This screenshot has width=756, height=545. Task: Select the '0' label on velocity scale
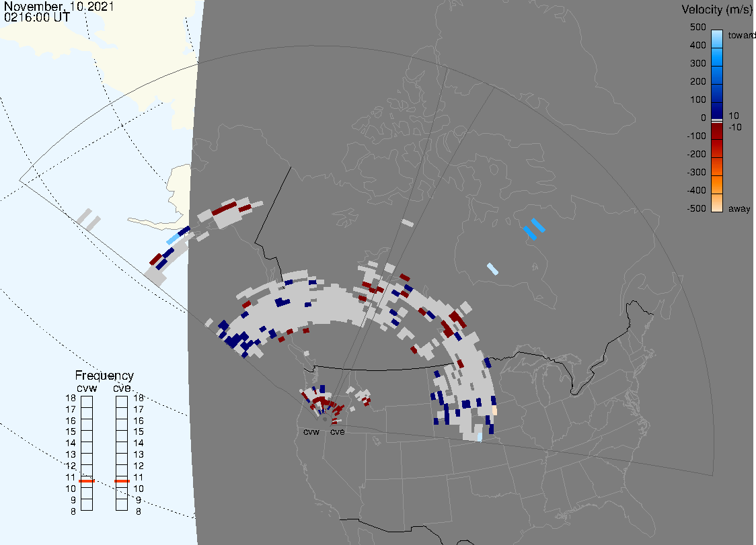pos(703,118)
